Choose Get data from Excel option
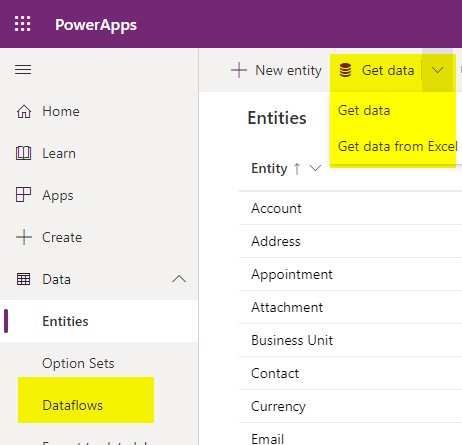The height and width of the screenshot is (445, 462). pos(398,146)
